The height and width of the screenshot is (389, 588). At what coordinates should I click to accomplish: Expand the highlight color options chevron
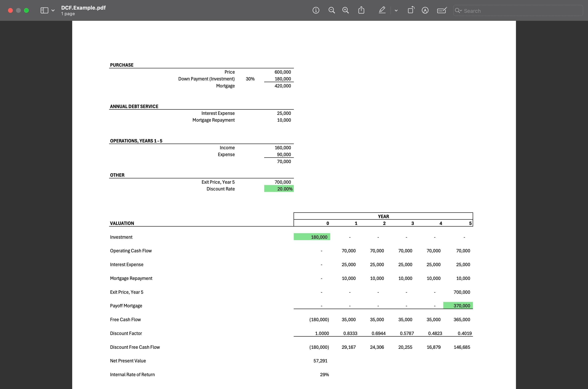click(396, 10)
